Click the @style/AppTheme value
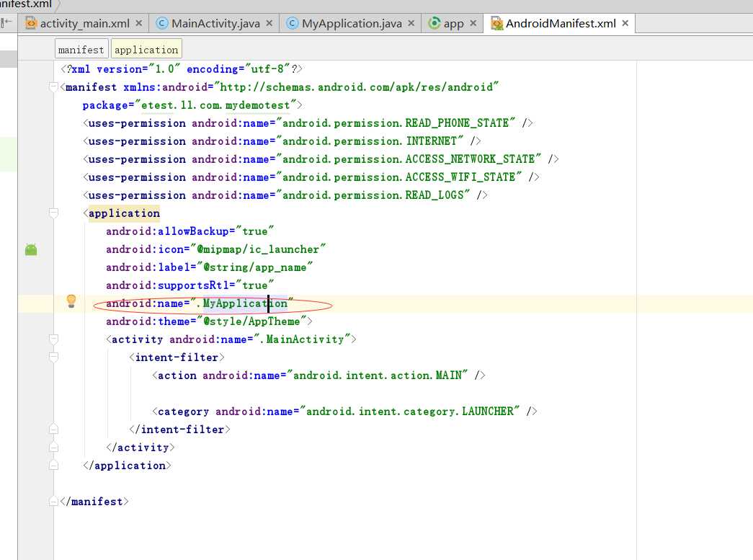The image size is (753, 560). point(251,321)
